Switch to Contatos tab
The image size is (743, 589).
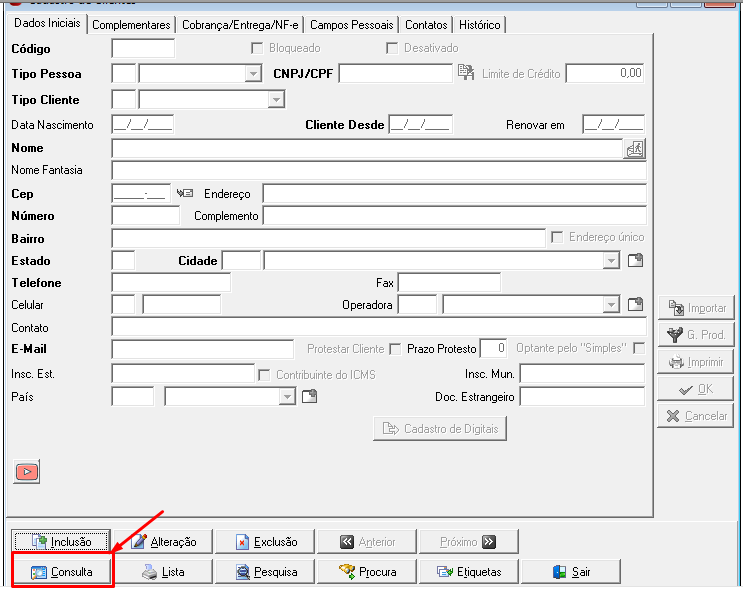tap(426, 25)
